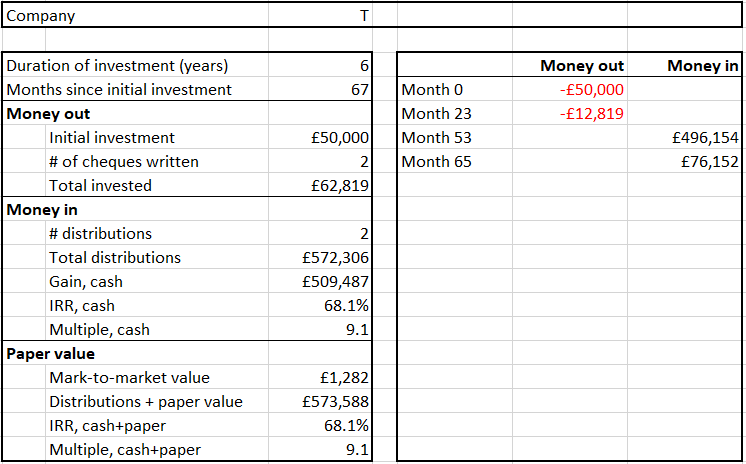Click the Money in column header
Viewport: 746px width, 464px height.
coord(703,66)
